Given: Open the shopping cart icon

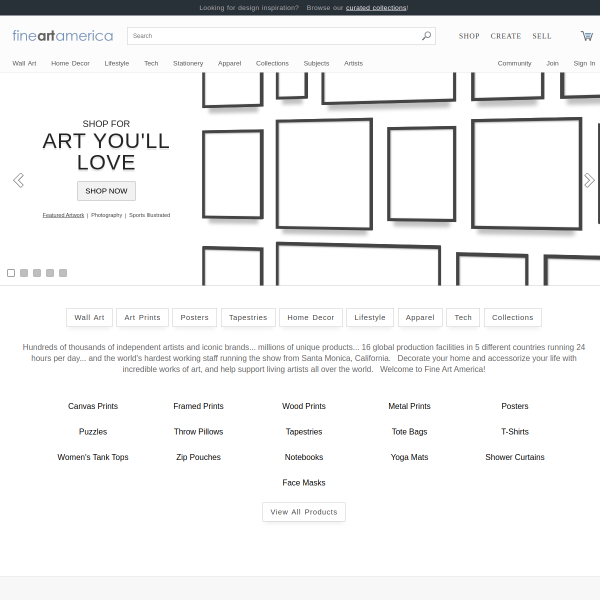Looking at the screenshot, I should coord(587,36).
